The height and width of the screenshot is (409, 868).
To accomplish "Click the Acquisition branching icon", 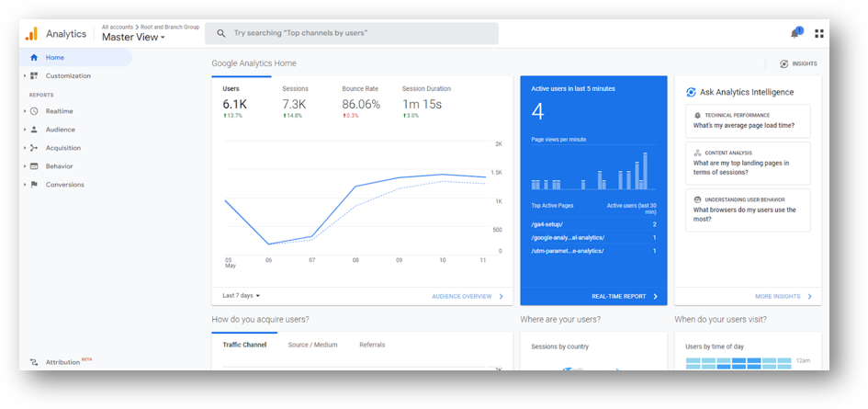I will (x=34, y=148).
